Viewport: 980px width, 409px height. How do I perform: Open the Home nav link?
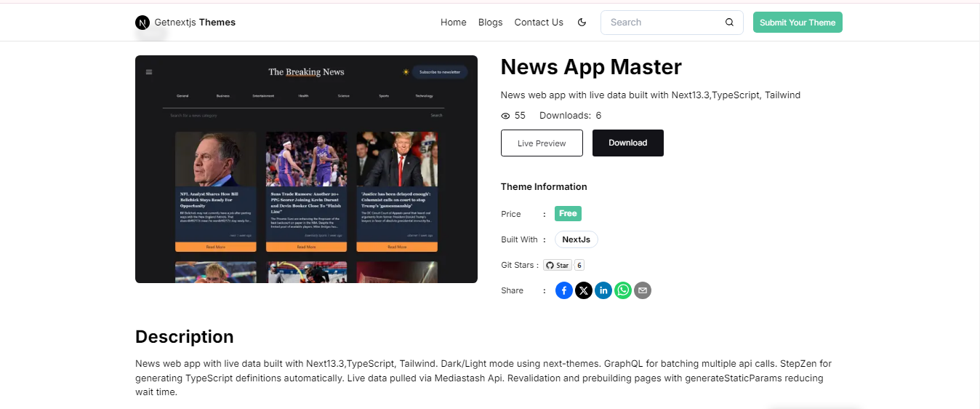pyautogui.click(x=454, y=23)
